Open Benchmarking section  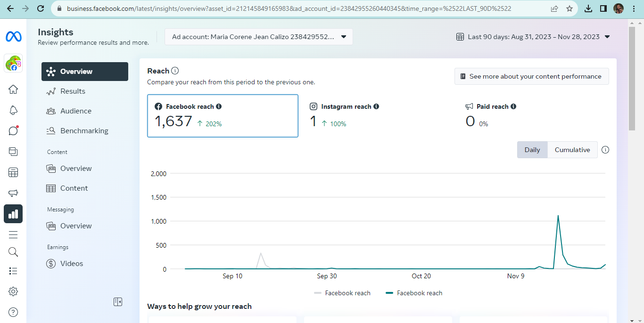tap(85, 131)
